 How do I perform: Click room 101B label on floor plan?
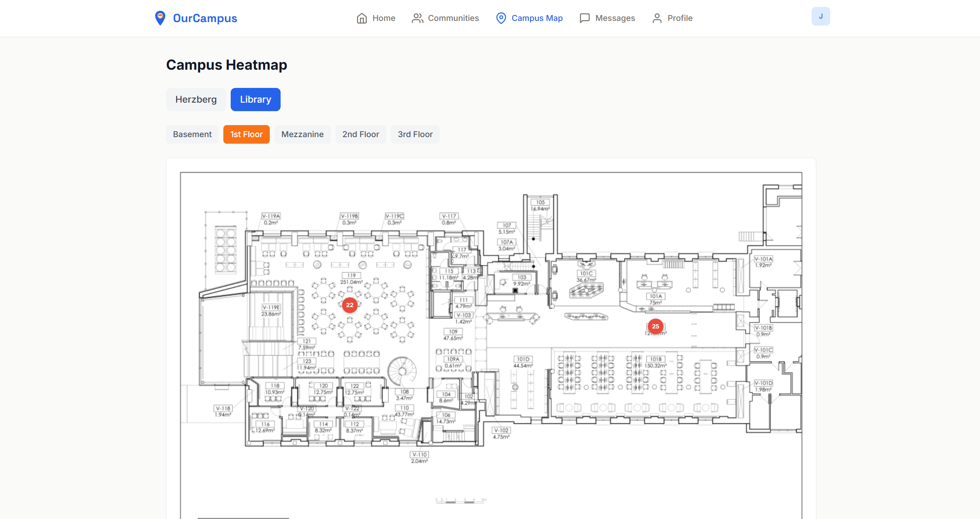tap(655, 359)
